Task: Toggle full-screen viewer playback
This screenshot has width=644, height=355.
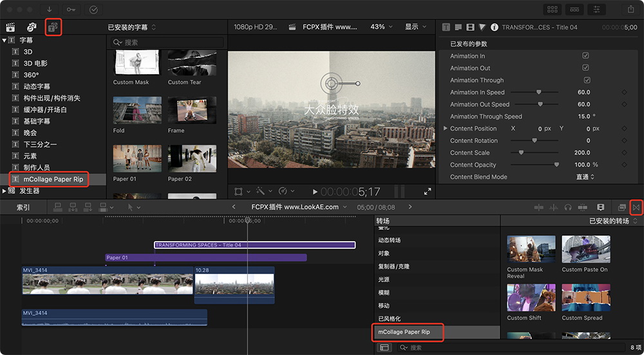Action: [428, 191]
